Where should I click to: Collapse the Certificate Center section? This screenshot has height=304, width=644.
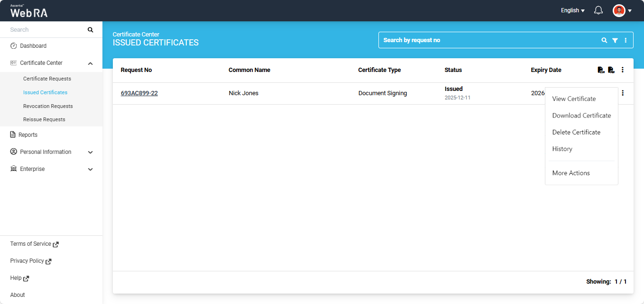tap(91, 63)
